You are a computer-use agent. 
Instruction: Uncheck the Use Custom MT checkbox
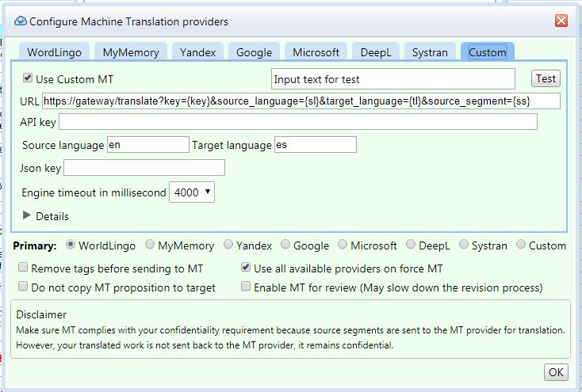pos(29,78)
